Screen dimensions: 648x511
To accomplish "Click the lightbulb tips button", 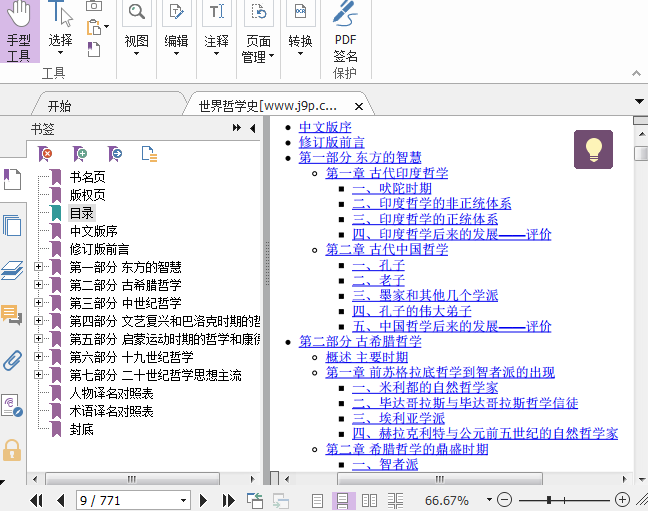I will pos(593,149).
